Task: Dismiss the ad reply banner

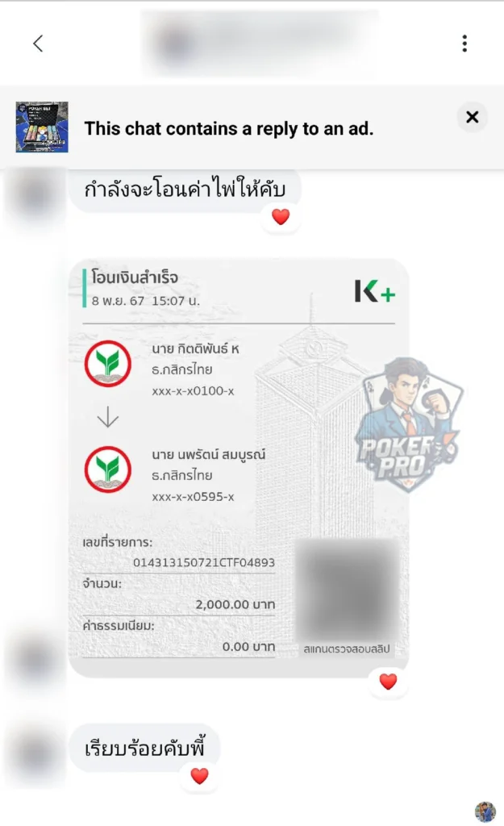Action: click(473, 117)
